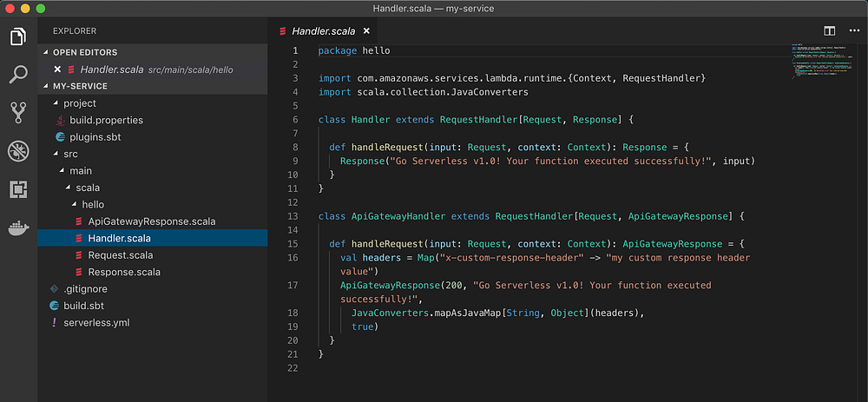The height and width of the screenshot is (402, 868).
Task: Click the git icon beside .gitignore
Action: 54,288
